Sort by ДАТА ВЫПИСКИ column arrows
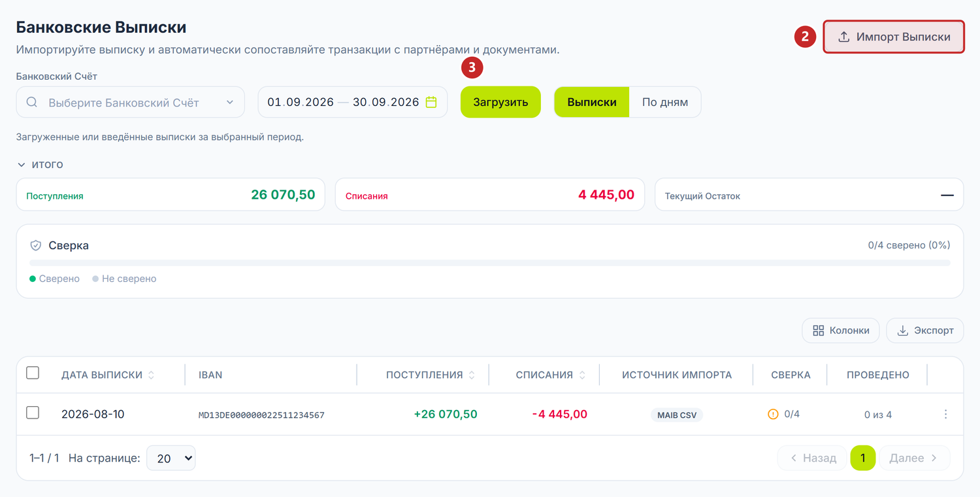The height and width of the screenshot is (497, 980). tap(152, 375)
